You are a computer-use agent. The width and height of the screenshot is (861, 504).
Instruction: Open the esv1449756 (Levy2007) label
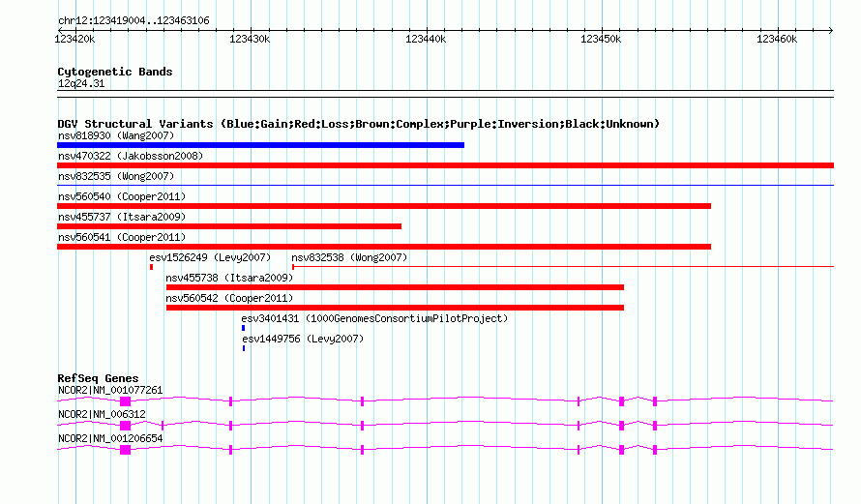tap(303, 339)
